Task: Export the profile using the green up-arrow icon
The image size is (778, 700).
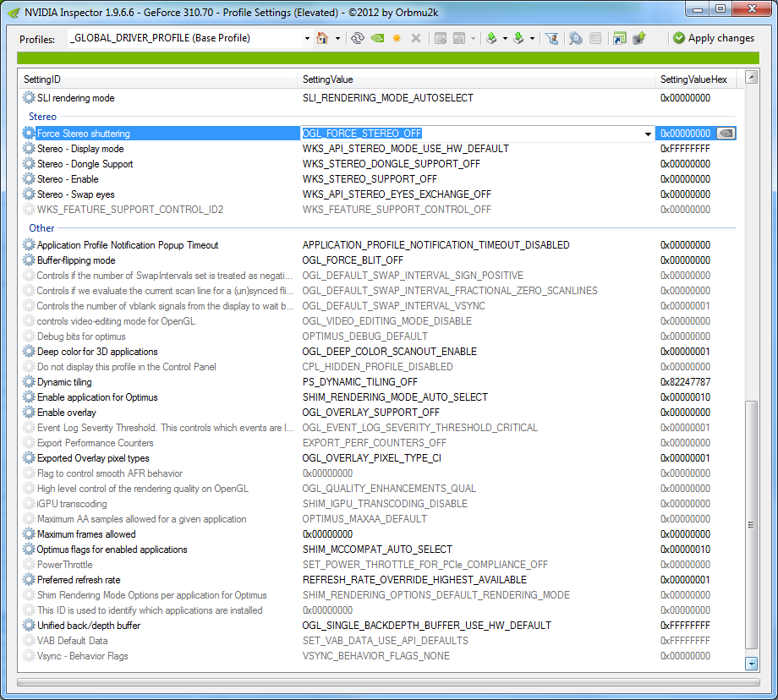Action: (491, 38)
